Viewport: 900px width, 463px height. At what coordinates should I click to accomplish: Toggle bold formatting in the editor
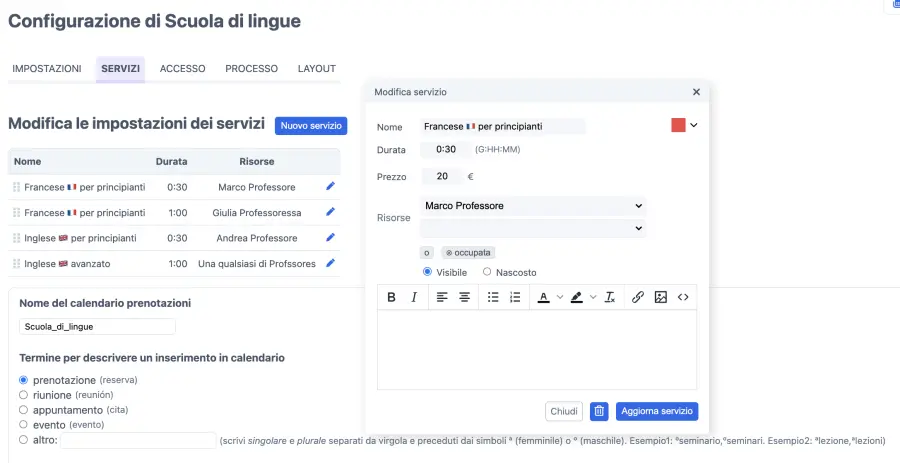[391, 297]
